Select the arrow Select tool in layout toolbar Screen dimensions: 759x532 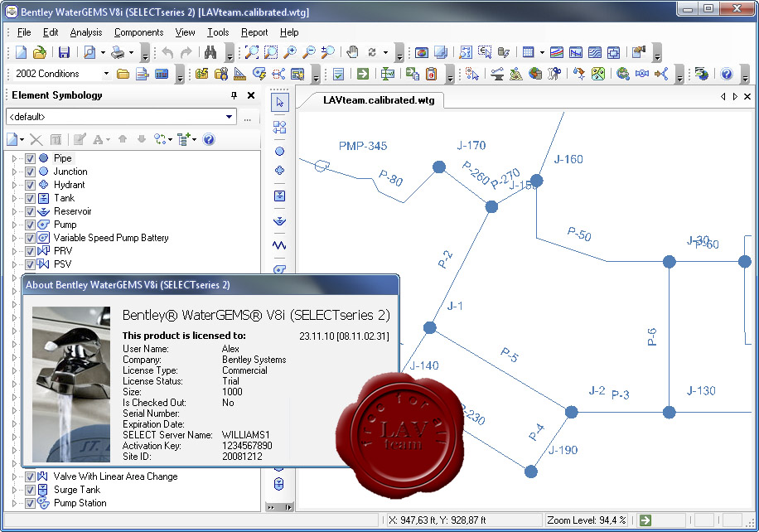pos(280,102)
